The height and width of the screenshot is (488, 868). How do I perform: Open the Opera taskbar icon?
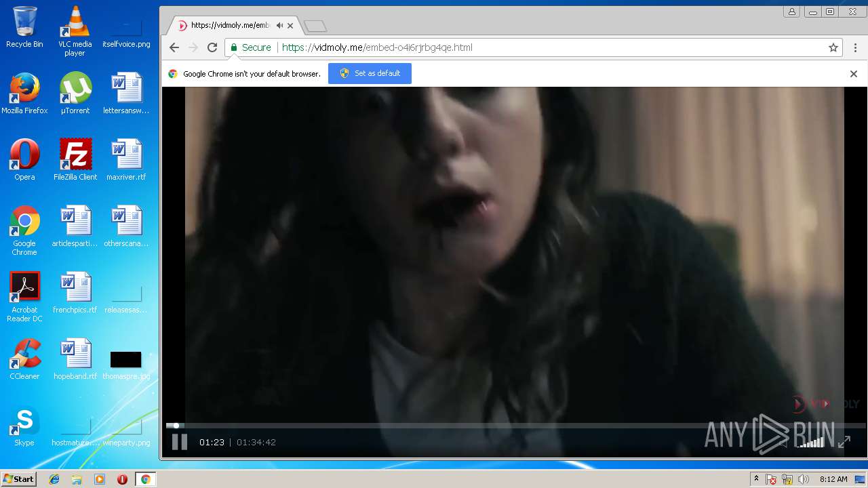tap(122, 479)
